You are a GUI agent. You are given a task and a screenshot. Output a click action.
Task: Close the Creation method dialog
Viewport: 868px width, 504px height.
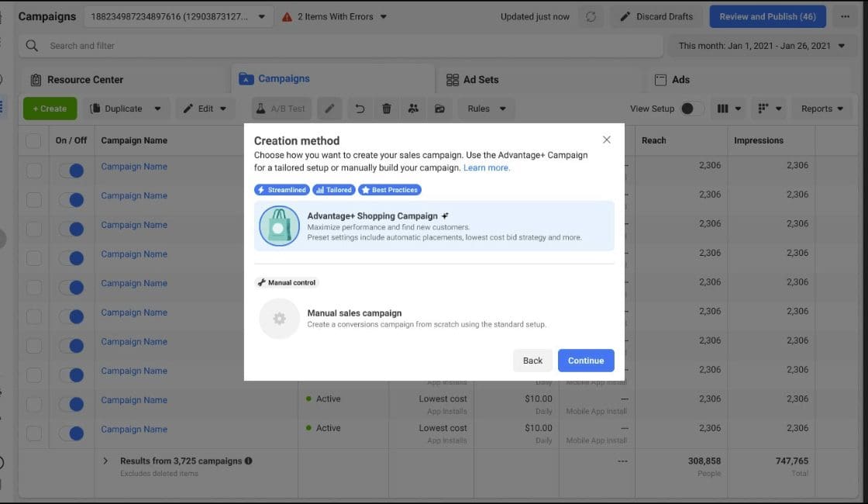pyautogui.click(x=606, y=140)
